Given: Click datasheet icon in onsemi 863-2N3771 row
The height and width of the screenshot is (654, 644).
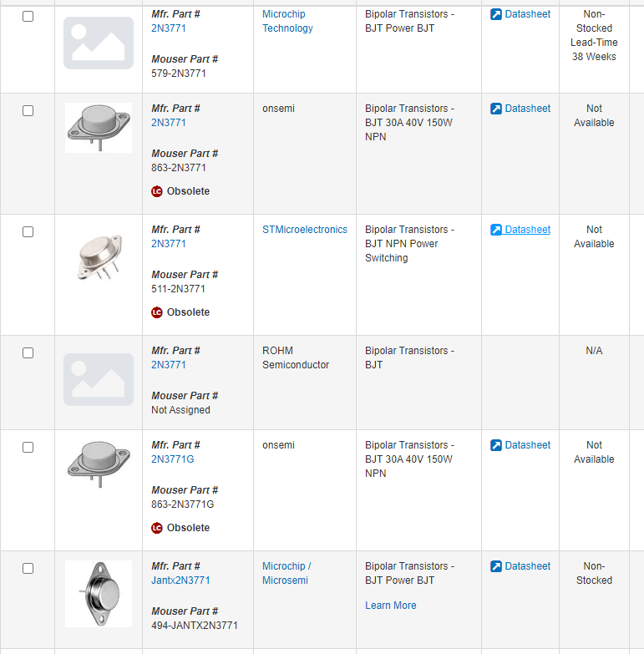Looking at the screenshot, I should pyautogui.click(x=496, y=109).
